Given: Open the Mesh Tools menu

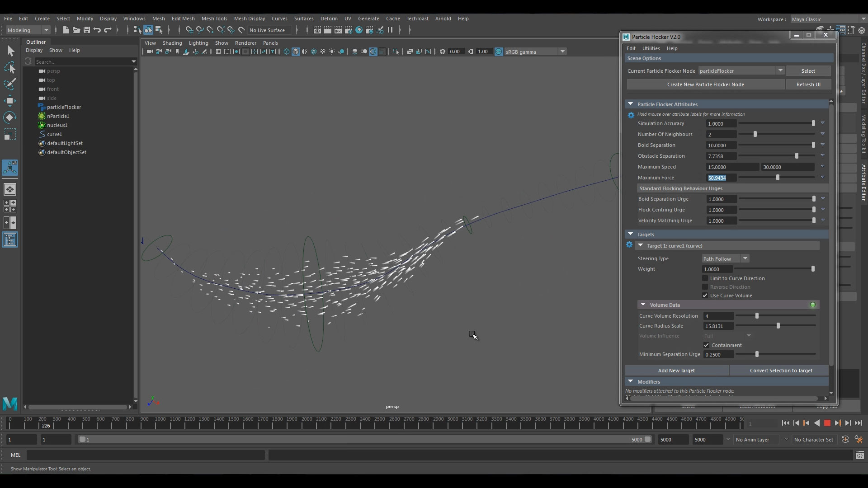Looking at the screenshot, I should click(214, 19).
